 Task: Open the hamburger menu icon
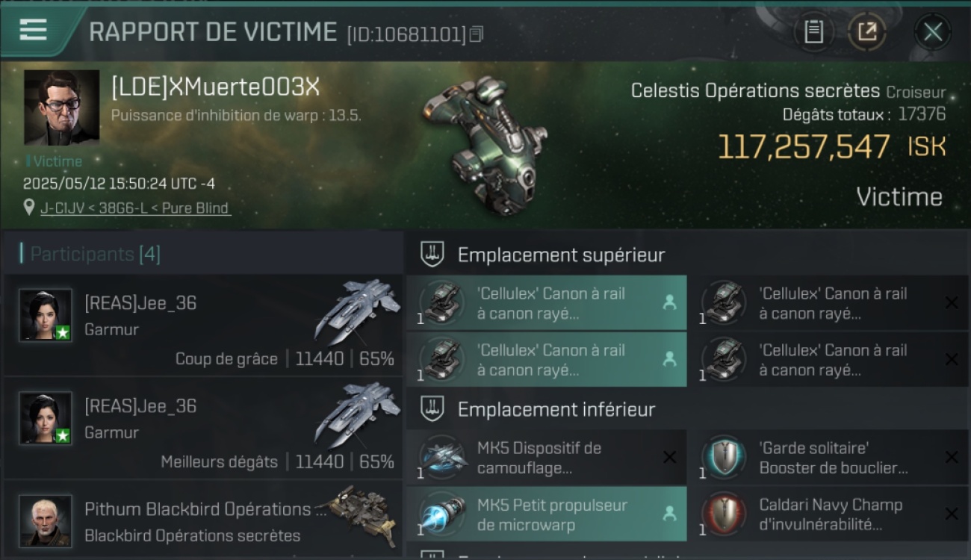coord(33,31)
